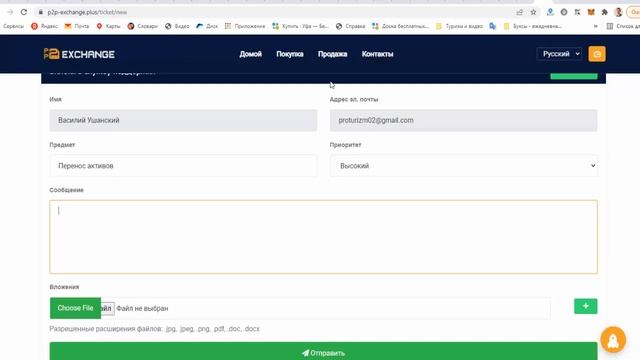640x360 pixels.
Task: Open the Продажа menu item
Action: tap(332, 54)
